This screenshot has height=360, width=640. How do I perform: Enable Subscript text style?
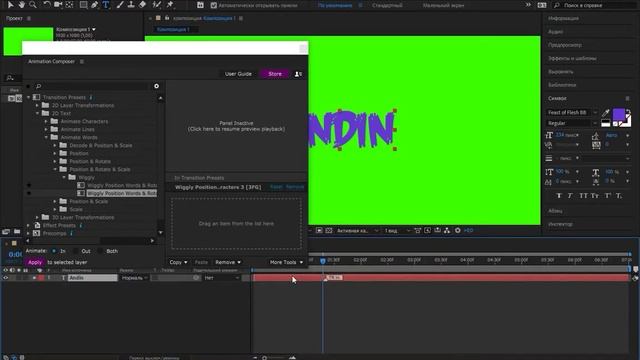click(619, 196)
